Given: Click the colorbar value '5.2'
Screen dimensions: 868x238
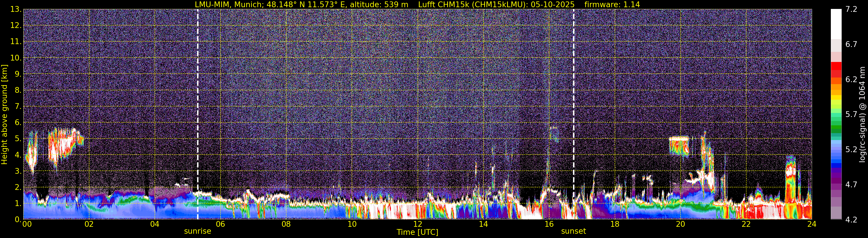Looking at the screenshot, I should pyautogui.click(x=851, y=150).
